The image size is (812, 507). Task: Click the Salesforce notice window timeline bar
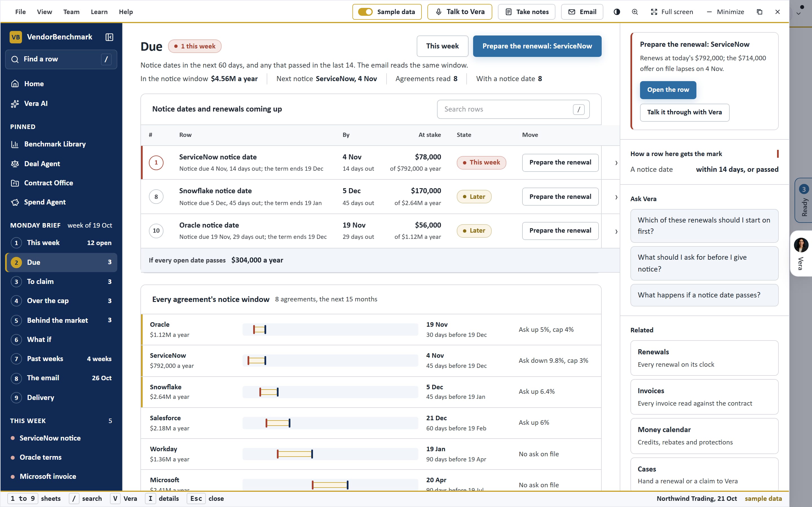pyautogui.click(x=330, y=423)
